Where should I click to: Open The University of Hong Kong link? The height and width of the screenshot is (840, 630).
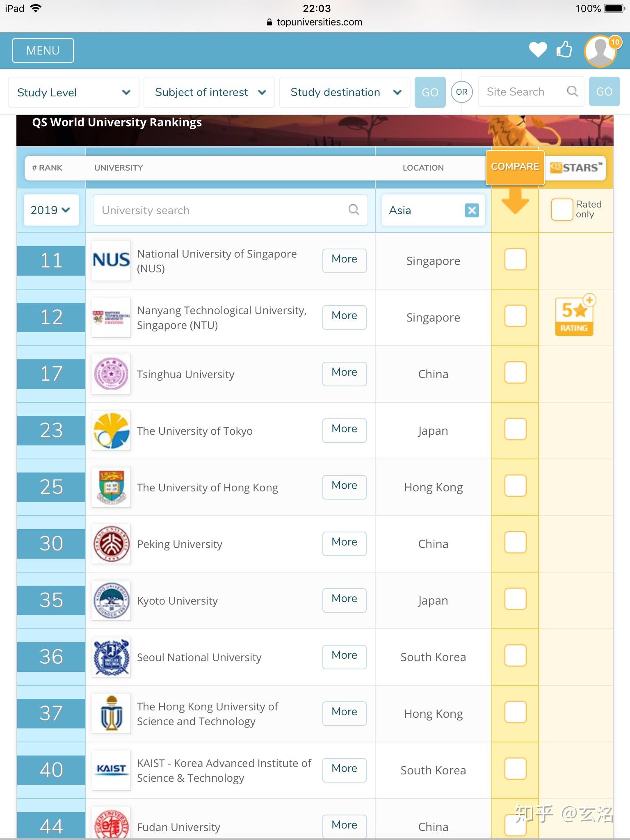click(x=208, y=488)
